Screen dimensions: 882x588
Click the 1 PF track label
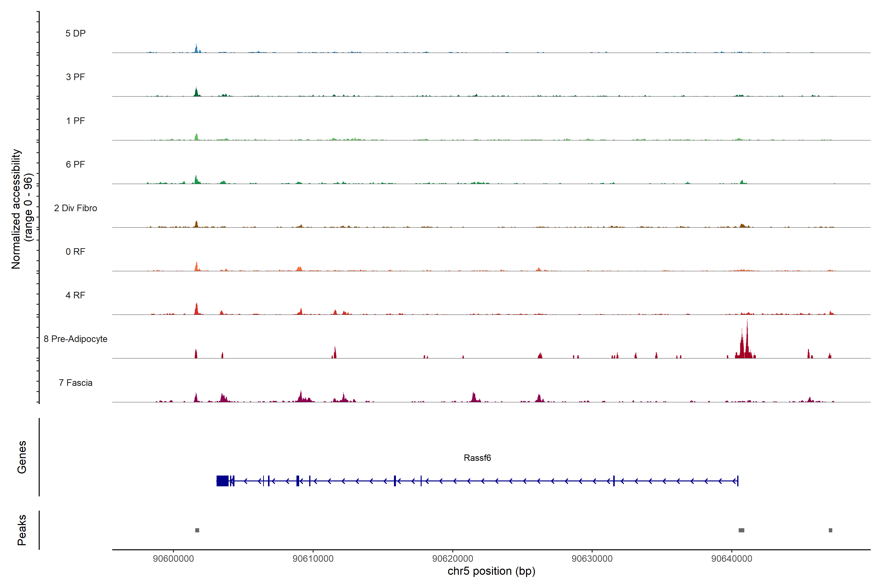[75, 121]
